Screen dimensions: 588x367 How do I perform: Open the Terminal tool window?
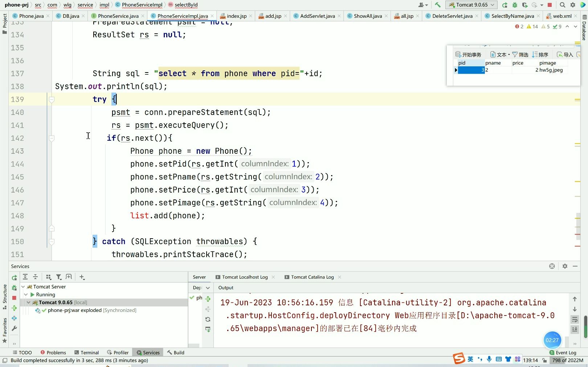[x=86, y=352]
